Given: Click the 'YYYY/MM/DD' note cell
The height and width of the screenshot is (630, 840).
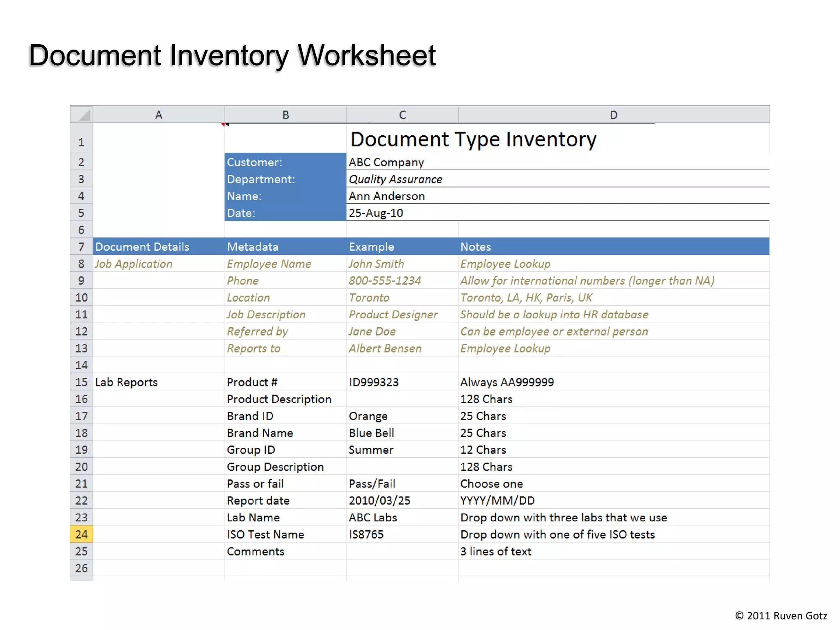Looking at the screenshot, I should coord(614,500).
